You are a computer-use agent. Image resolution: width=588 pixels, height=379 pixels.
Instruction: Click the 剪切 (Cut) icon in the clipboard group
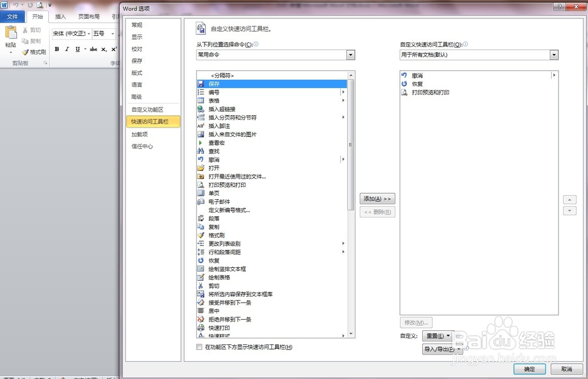click(x=33, y=29)
